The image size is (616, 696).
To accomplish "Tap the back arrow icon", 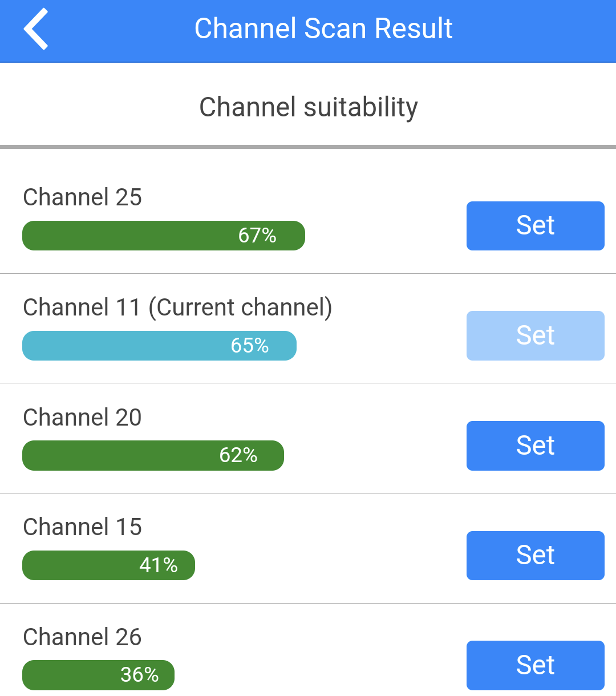I will 36,29.
